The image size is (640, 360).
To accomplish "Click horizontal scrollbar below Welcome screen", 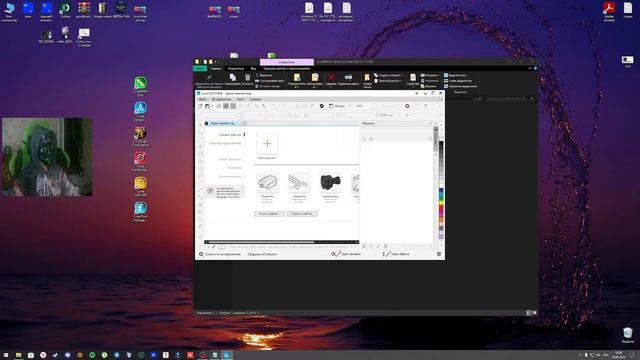I will pyautogui.click(x=281, y=242).
